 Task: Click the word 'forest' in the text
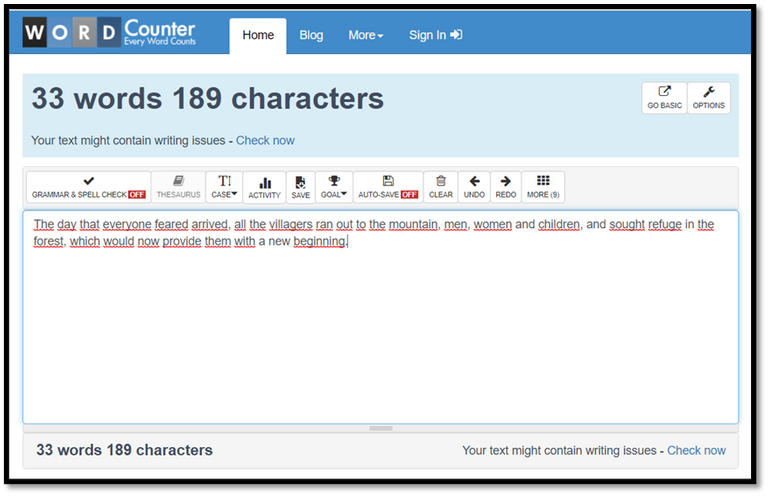[x=48, y=241]
